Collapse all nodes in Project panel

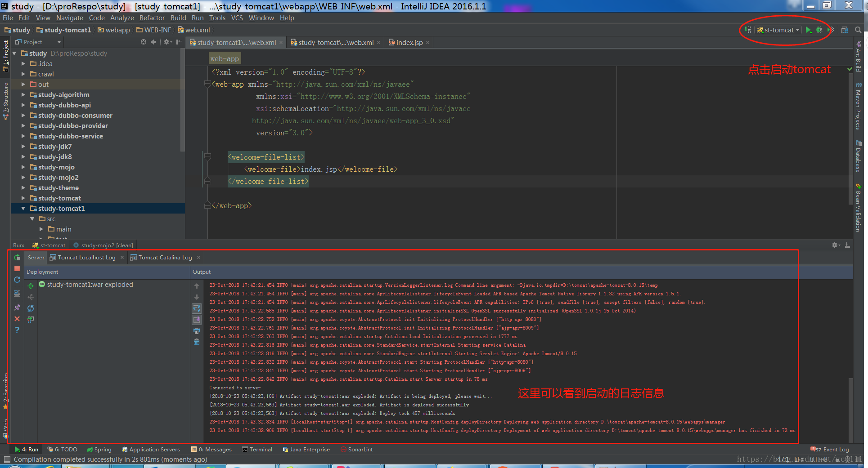[x=153, y=42]
